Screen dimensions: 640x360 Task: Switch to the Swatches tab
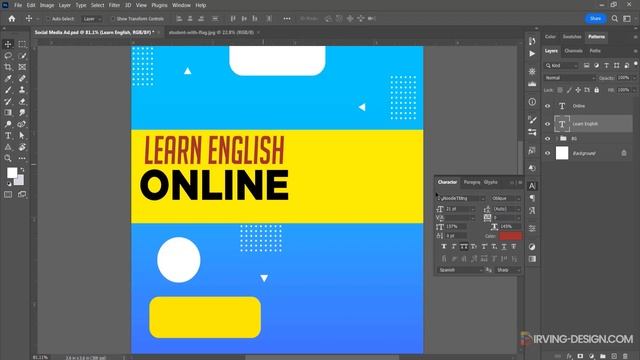572,37
